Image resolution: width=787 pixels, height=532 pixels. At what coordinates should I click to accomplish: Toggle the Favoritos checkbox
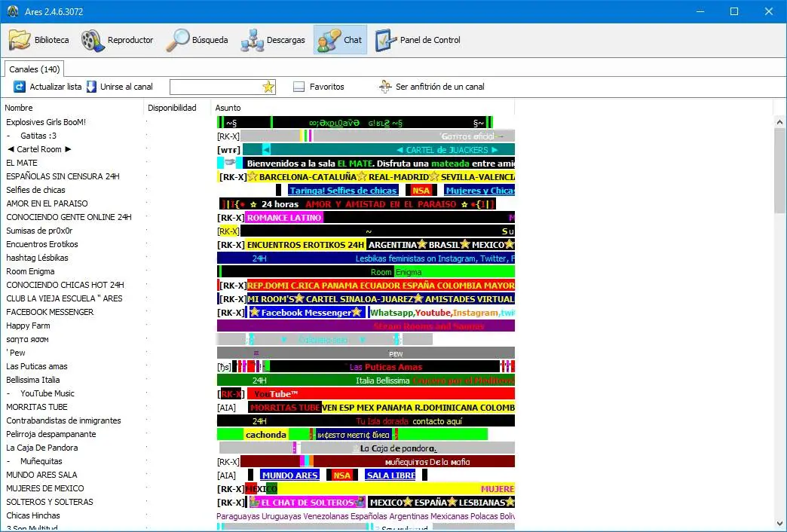(299, 87)
